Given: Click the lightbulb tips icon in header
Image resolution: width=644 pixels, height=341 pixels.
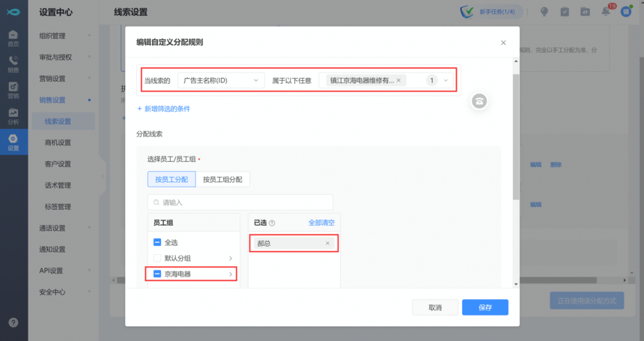Looking at the screenshot, I should [x=544, y=11].
